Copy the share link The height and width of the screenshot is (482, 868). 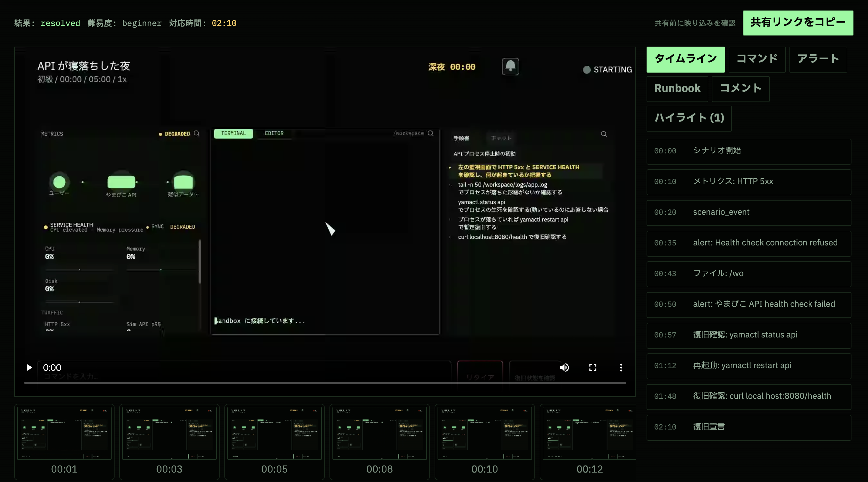[798, 22]
